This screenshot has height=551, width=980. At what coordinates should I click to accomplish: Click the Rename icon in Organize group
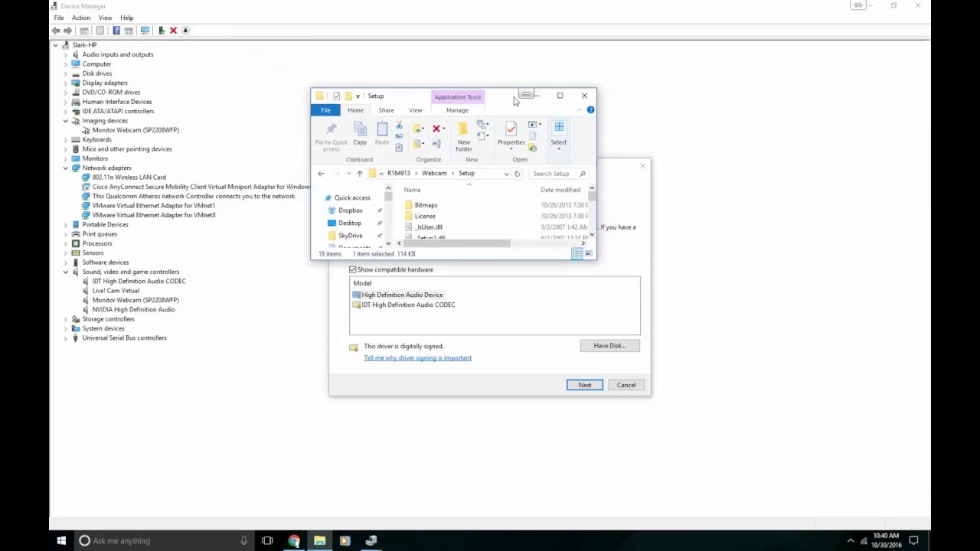436,144
